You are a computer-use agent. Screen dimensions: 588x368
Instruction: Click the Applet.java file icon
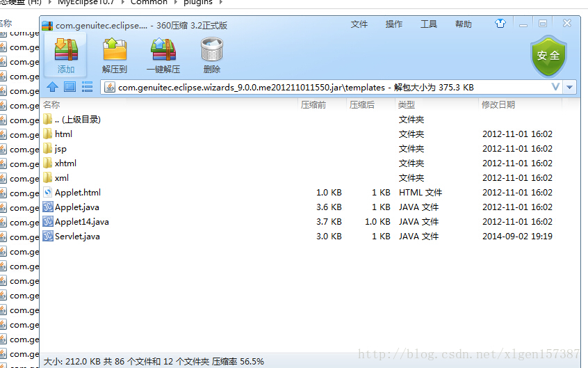[48, 207]
